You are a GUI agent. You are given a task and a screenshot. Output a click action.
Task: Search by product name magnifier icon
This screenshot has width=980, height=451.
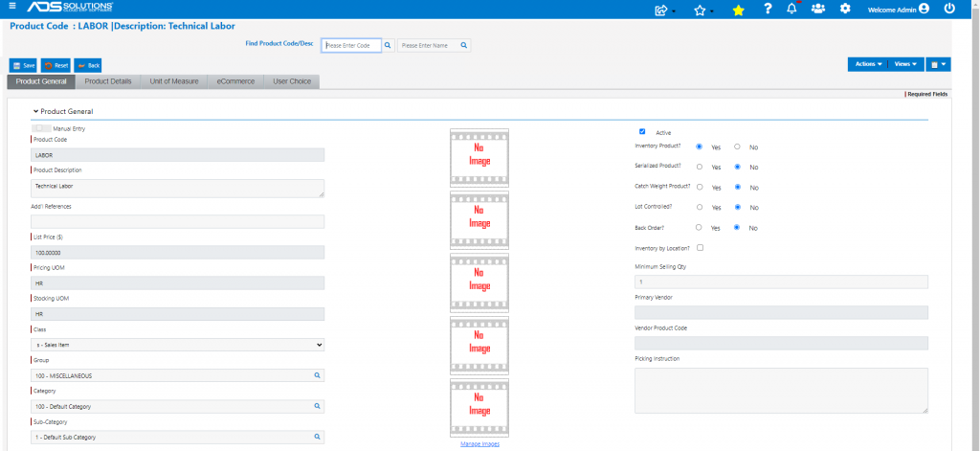tap(464, 45)
